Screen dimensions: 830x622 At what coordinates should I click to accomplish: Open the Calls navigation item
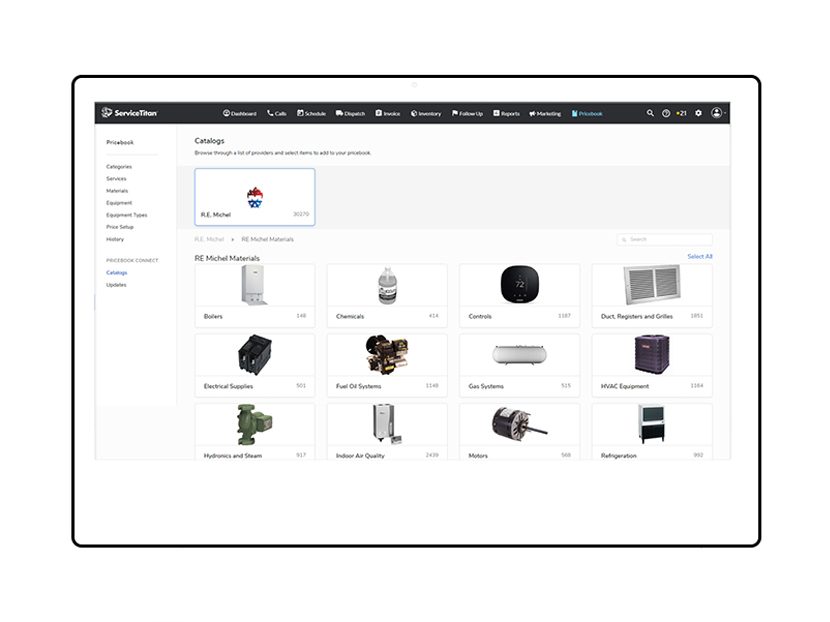pyautogui.click(x=277, y=113)
